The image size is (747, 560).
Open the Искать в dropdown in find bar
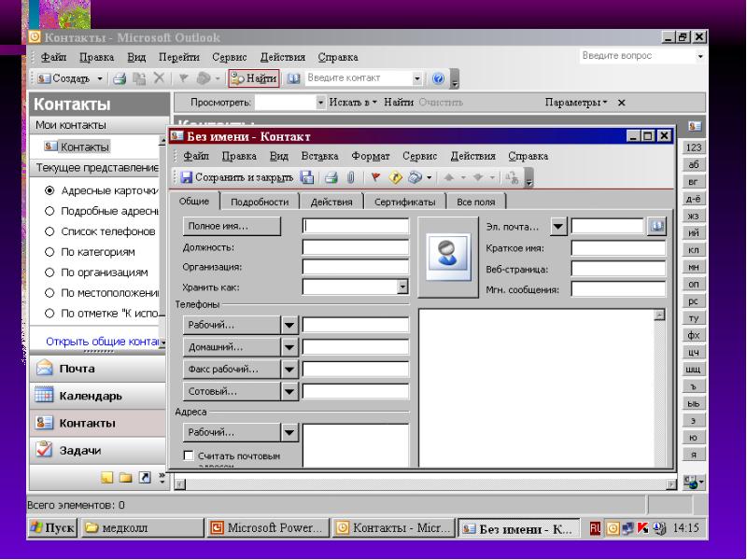pyautogui.click(x=353, y=103)
